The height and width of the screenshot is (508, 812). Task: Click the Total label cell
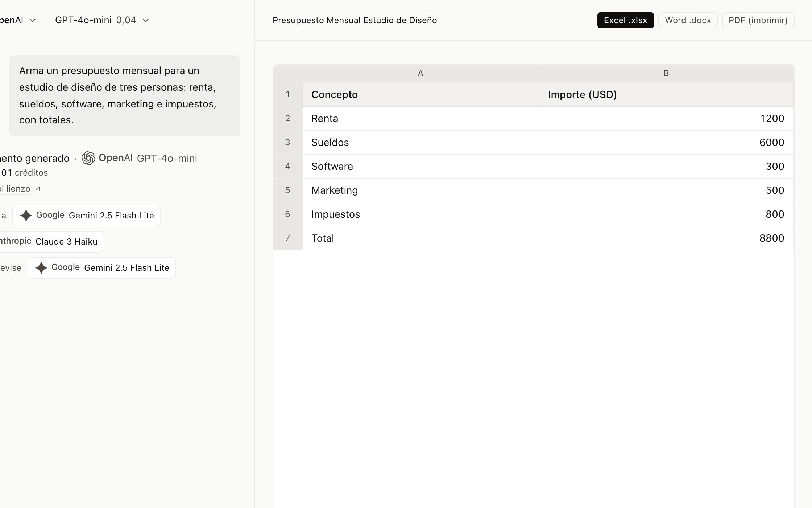pyautogui.click(x=420, y=238)
